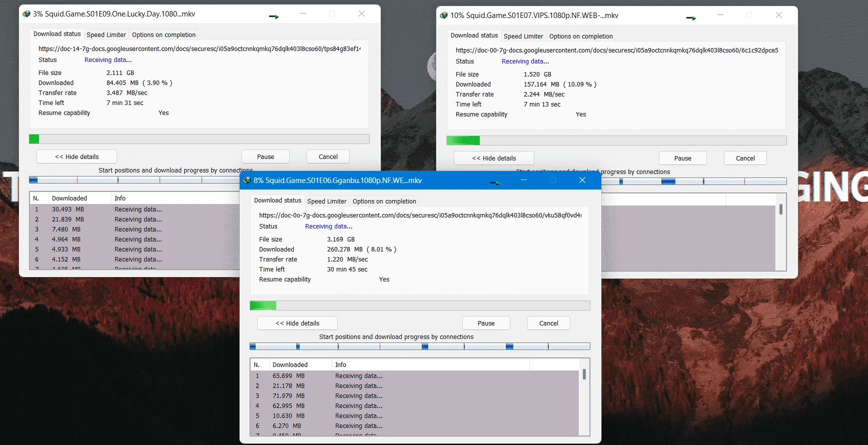868x445 pixels.
Task: Open Speed Limiter tab in S01E06 window
Action: (327, 201)
